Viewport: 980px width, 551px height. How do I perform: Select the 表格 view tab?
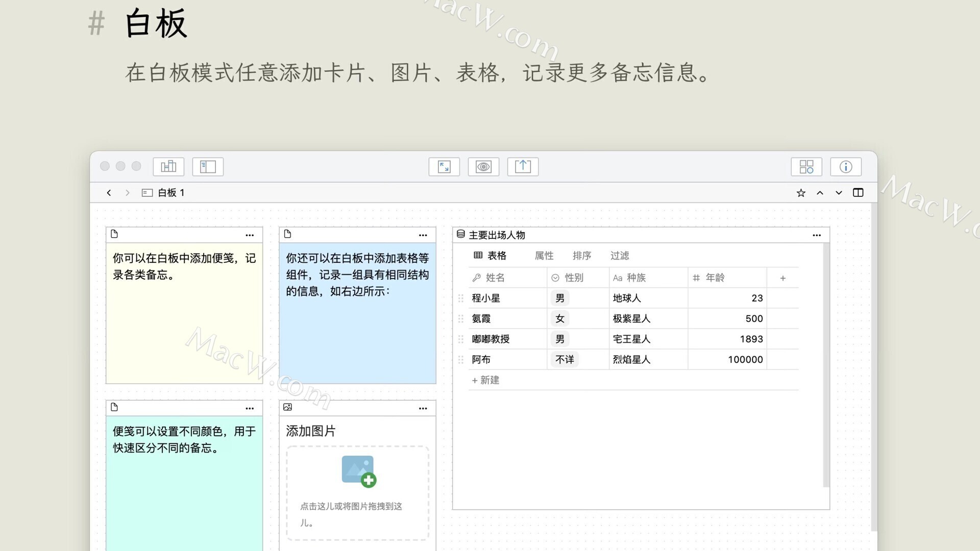[x=490, y=256]
